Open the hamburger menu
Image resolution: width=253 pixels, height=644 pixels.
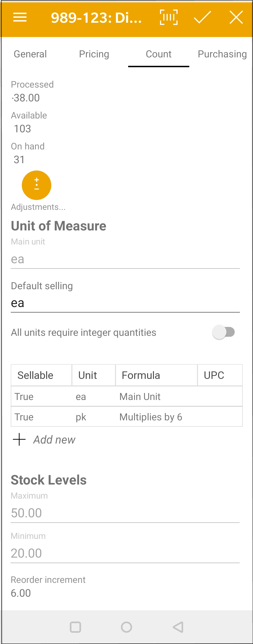(20, 18)
